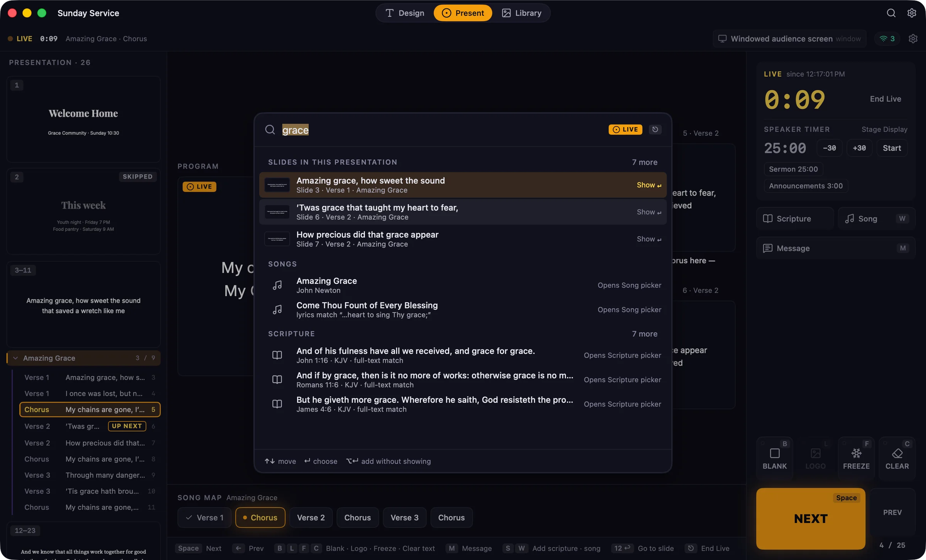Toggle FREEZE output
Image resolution: width=926 pixels, height=560 pixels.
coord(857,459)
